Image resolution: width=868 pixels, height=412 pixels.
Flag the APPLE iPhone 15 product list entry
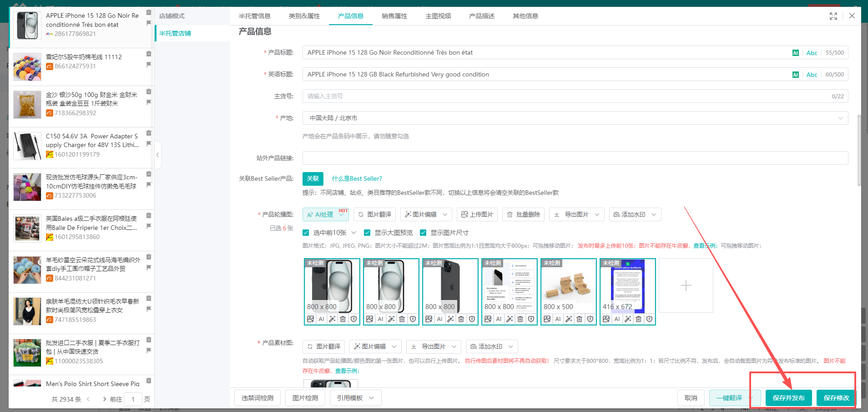pyautogui.click(x=149, y=23)
